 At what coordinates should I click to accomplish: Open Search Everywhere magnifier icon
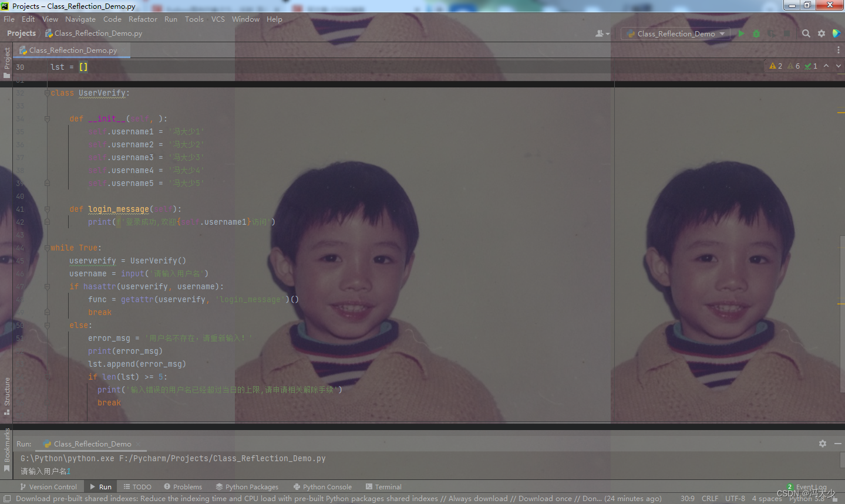tap(806, 33)
